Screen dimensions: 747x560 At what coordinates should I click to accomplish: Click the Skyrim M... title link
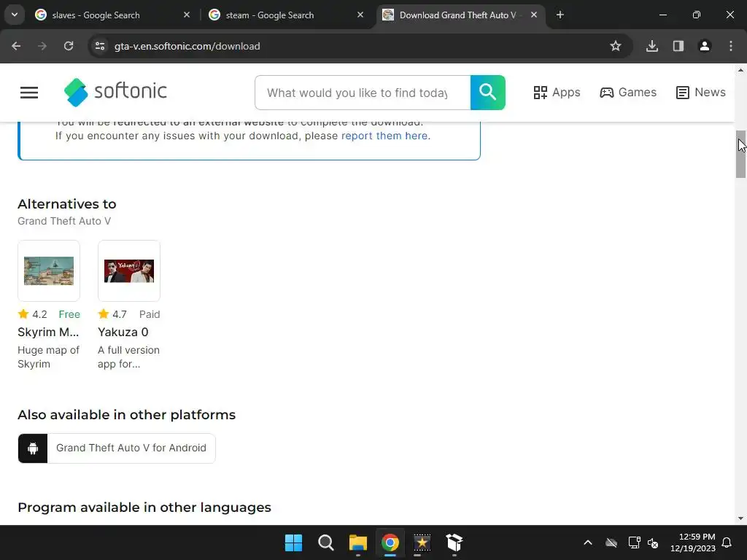coord(48,332)
